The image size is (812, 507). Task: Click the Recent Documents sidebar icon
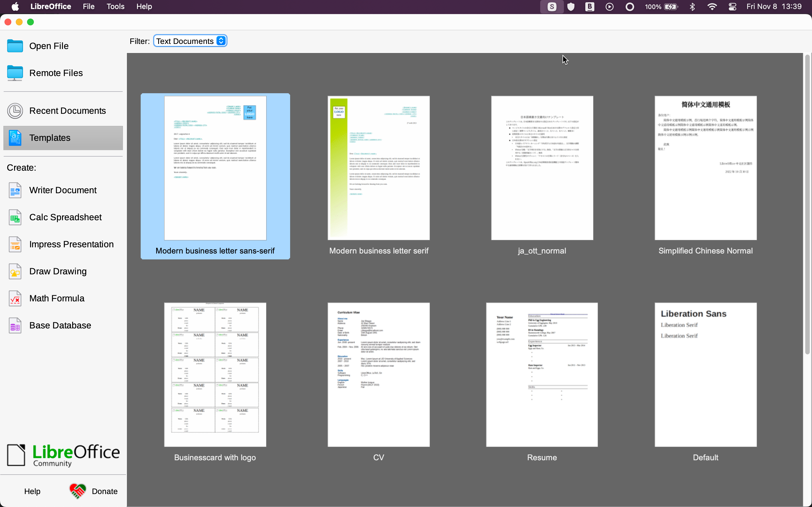(15, 110)
